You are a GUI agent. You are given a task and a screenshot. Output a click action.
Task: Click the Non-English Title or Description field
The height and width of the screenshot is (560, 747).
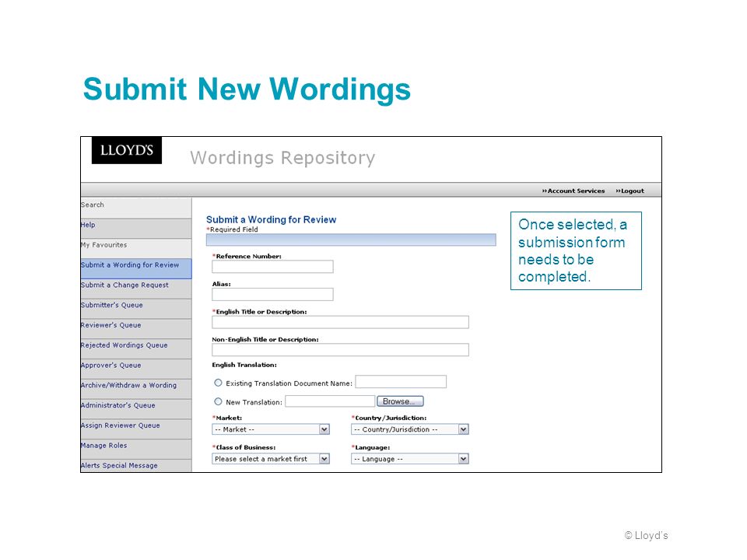click(x=340, y=350)
